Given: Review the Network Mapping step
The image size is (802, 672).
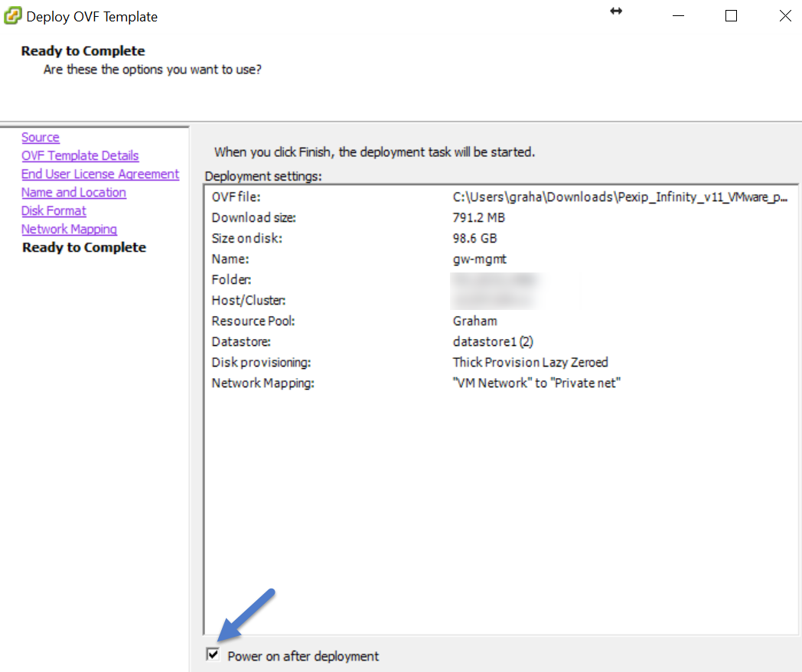Looking at the screenshot, I should (69, 229).
